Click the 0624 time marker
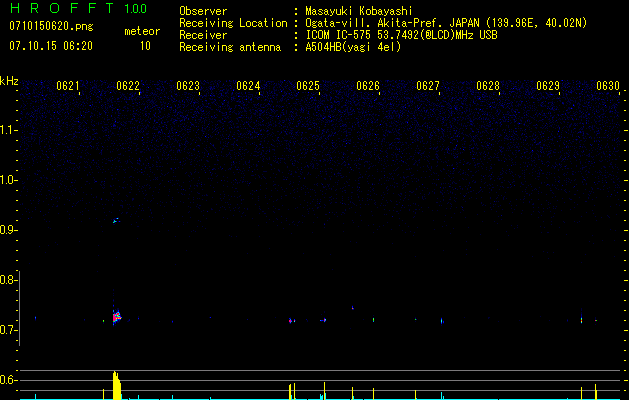 point(248,86)
